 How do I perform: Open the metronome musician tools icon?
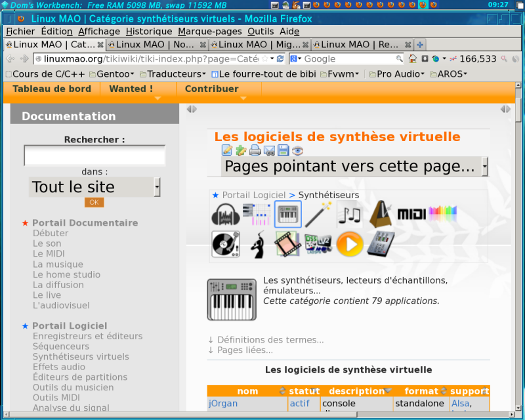[x=381, y=215]
